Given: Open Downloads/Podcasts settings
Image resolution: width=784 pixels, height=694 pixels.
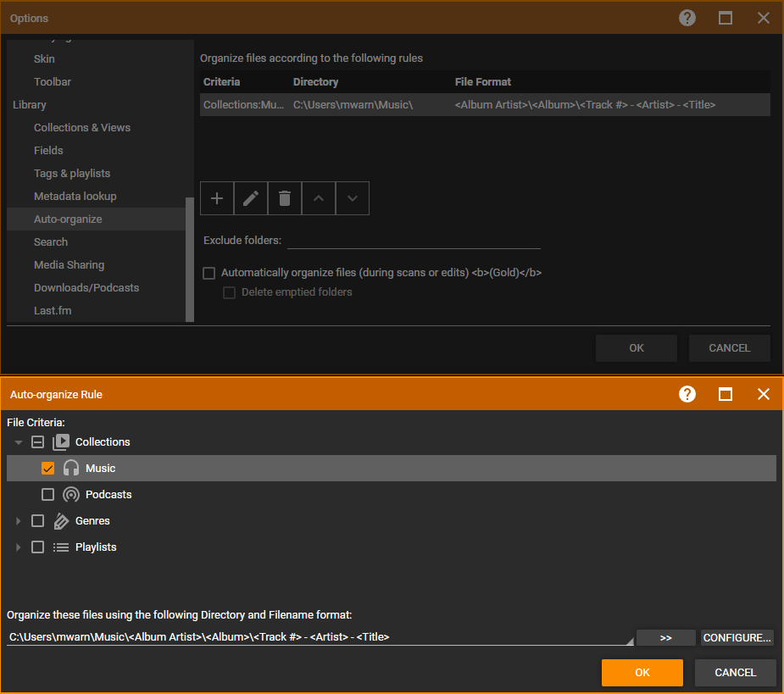Looking at the screenshot, I should (x=86, y=288).
